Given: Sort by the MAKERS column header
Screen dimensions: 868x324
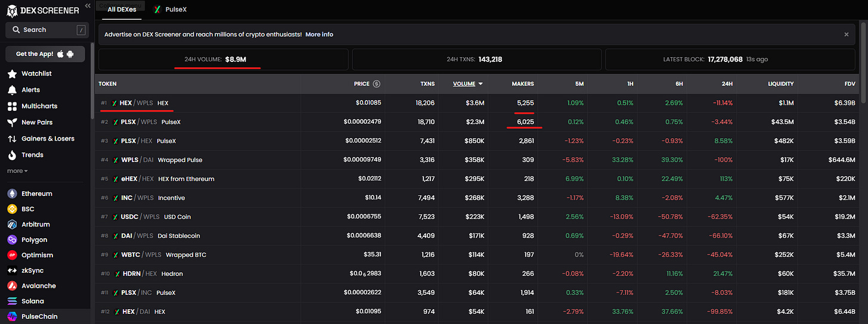Looking at the screenshot, I should point(523,84).
